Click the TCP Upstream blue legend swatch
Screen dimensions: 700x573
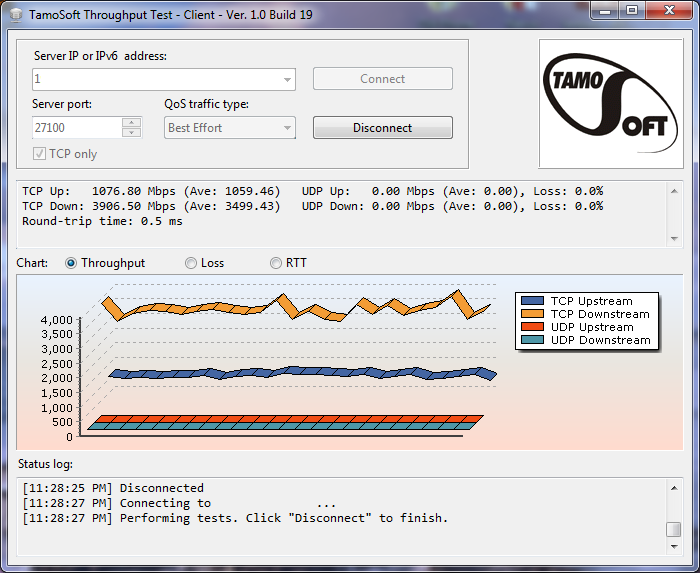tap(532, 301)
